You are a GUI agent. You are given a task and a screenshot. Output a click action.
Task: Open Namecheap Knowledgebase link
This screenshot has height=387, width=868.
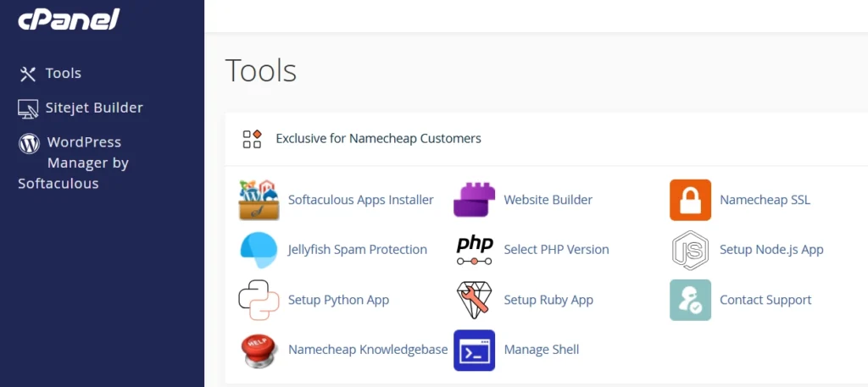[x=368, y=350]
